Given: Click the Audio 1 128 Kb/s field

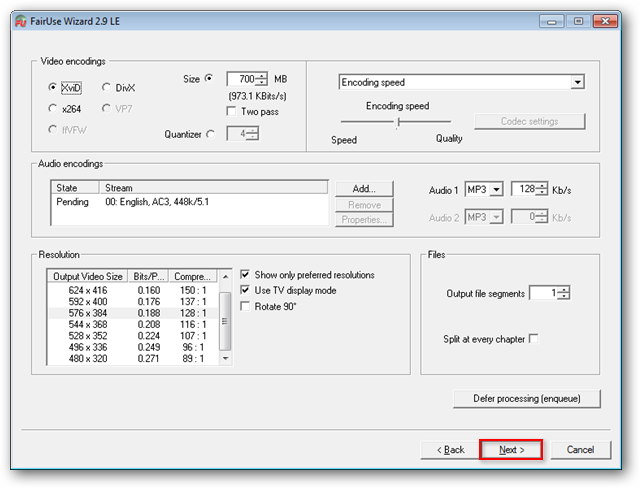Looking at the screenshot, I should tap(524, 189).
